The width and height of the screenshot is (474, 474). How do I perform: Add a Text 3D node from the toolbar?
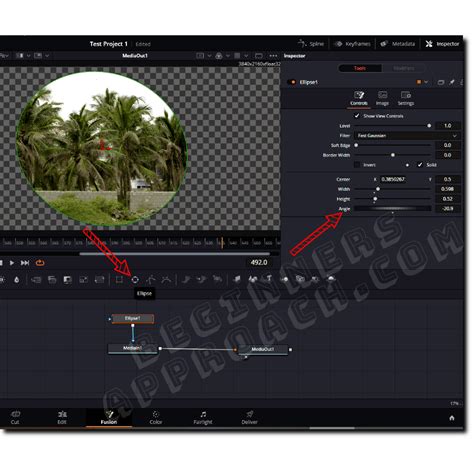click(x=268, y=279)
